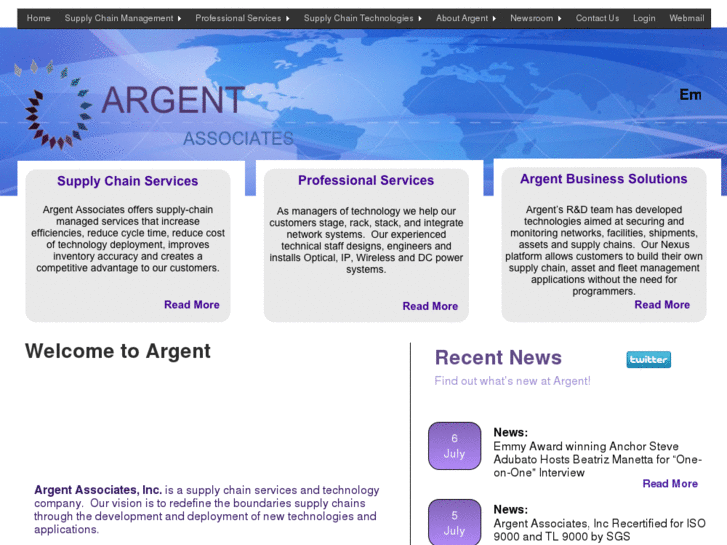Screen dimensions: 727x545
Task: Click the bold 'Argent Associates, Inc.' text
Action: coord(98,490)
